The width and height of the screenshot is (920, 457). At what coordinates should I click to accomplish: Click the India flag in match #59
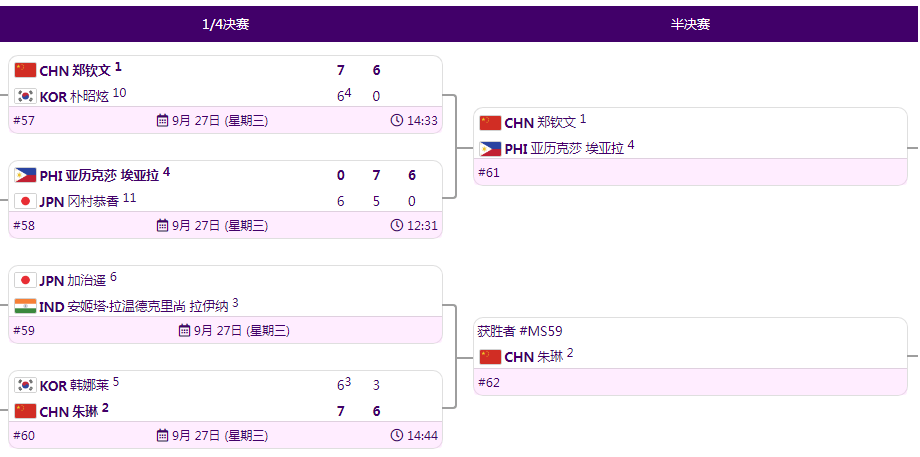pos(25,306)
